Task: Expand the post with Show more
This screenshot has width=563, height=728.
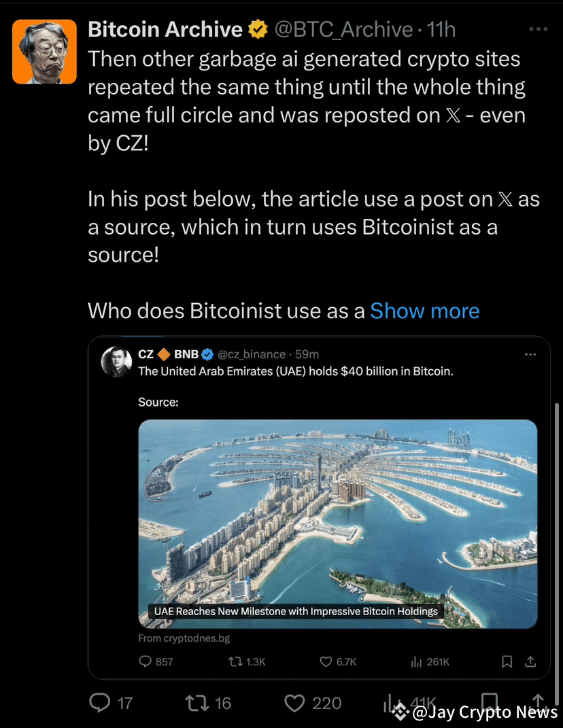Action: coord(424,311)
